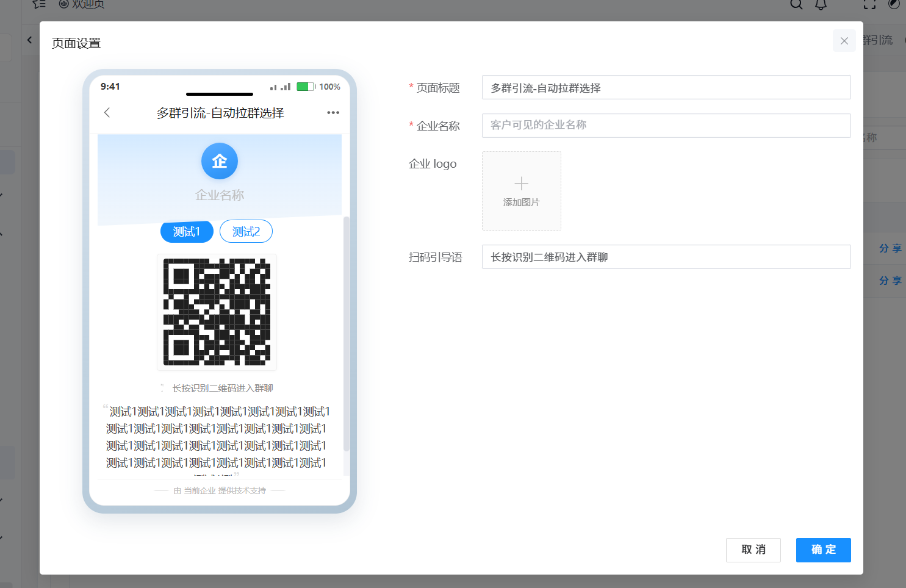Close the 页面设置 dialog
906x588 pixels.
pyautogui.click(x=844, y=41)
